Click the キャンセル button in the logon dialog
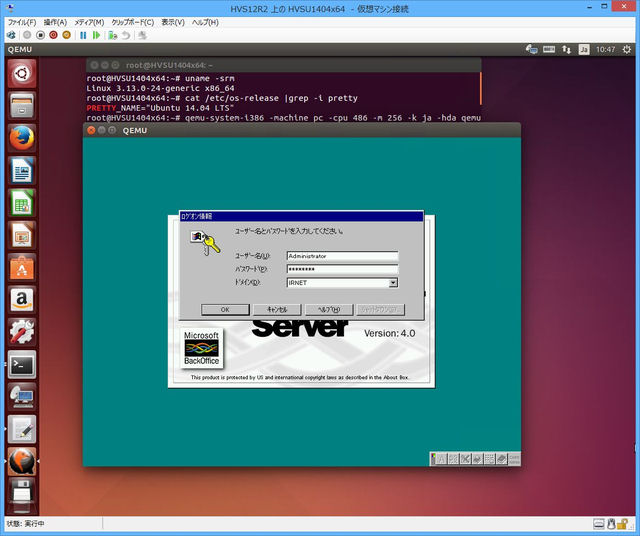Image resolution: width=640 pixels, height=536 pixels. 277,309
